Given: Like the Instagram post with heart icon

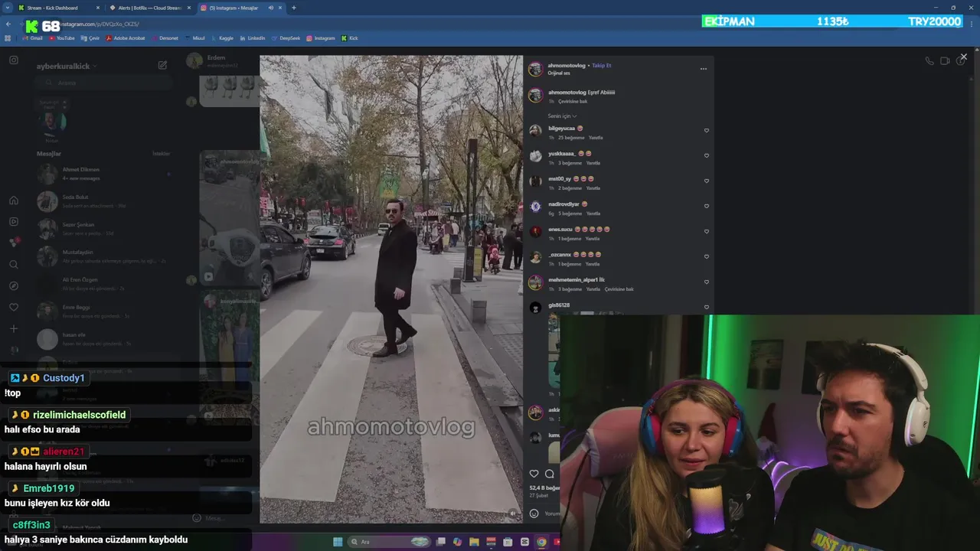Looking at the screenshot, I should tap(534, 474).
